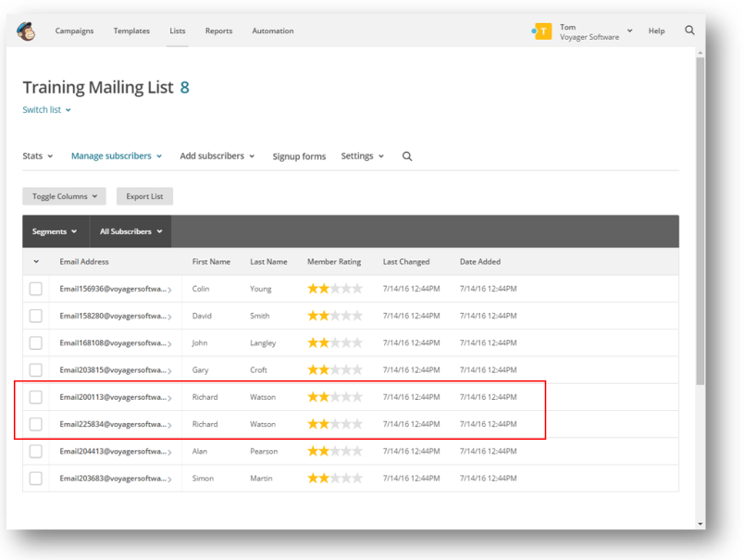Expand the Segments dropdown

point(55,231)
